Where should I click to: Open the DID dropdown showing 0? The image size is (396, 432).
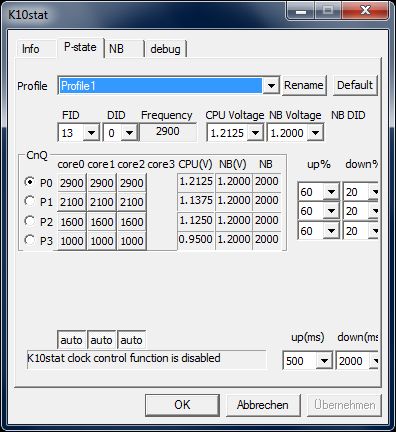[129, 133]
